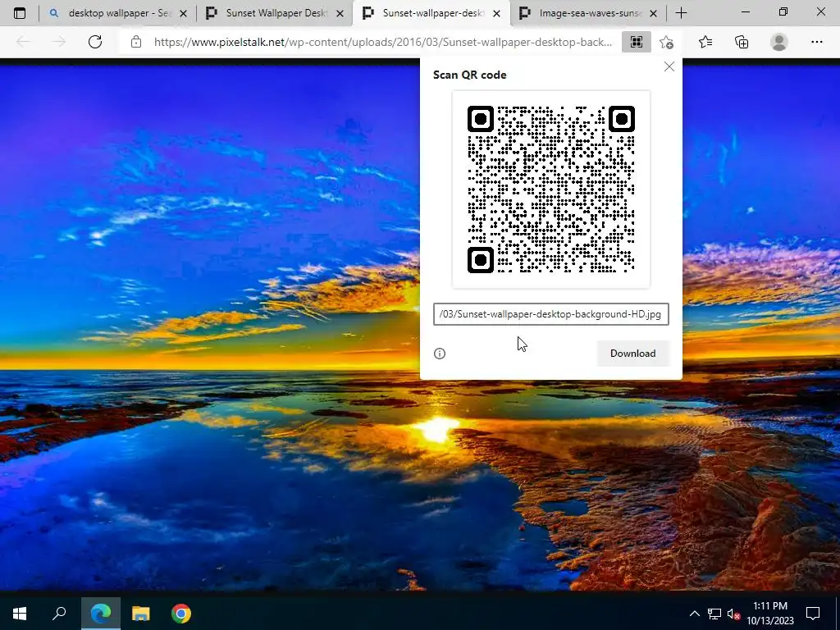
Task: Switch to the Sunset Wallpaper Desktop tab
Action: (275, 13)
